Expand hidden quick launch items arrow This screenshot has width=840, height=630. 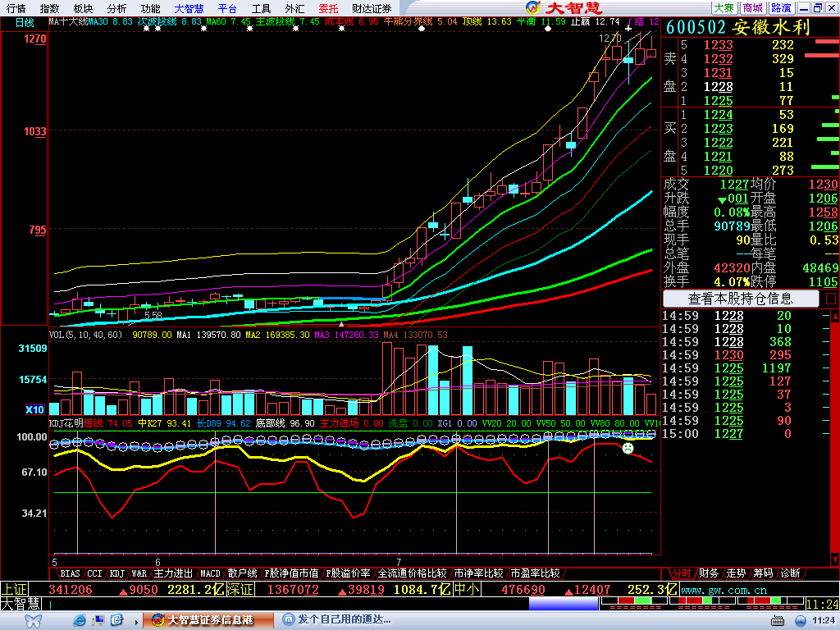coord(137,622)
